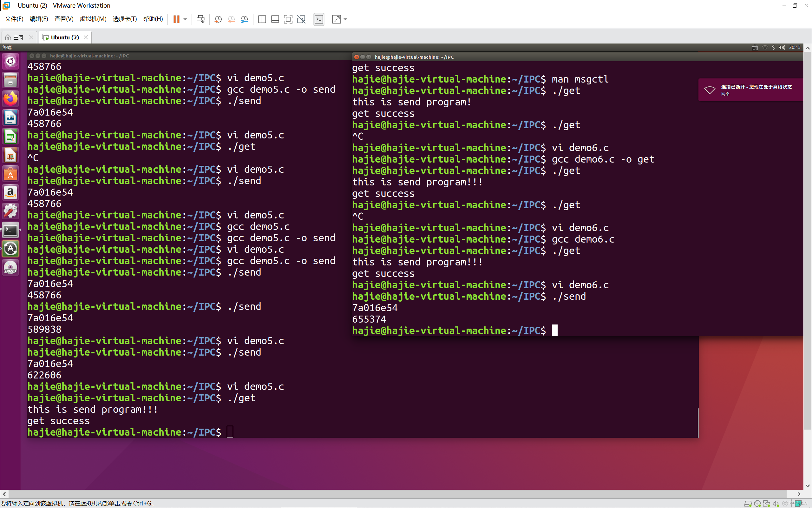This screenshot has height=508, width=812.
Task: Toggle the thumbnail bar view
Action: [275, 19]
